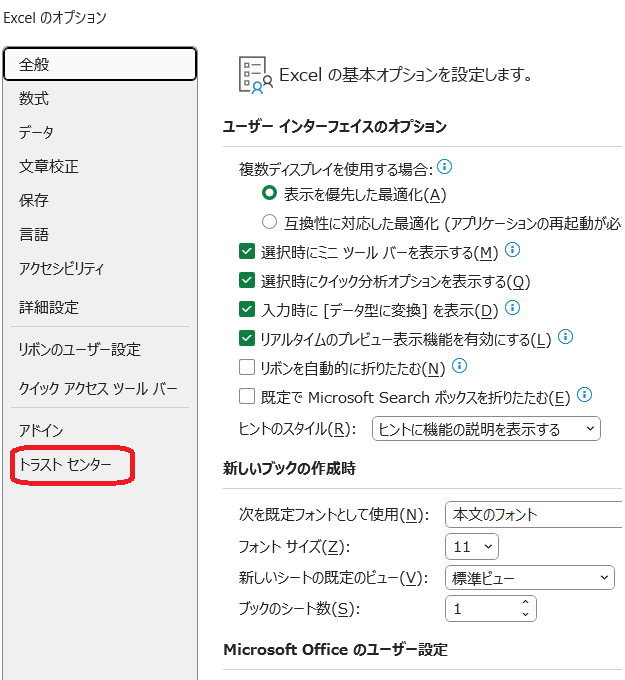Click info icon beside Microsoft Search option

point(584,395)
